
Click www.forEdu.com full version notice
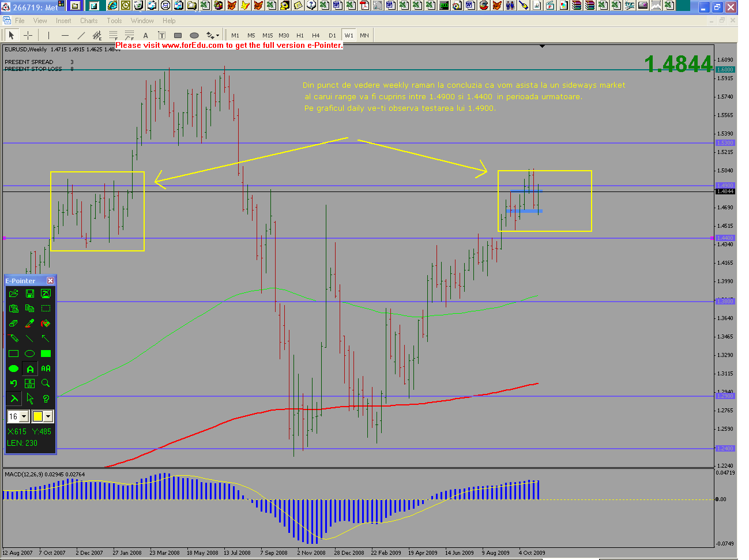pos(229,45)
